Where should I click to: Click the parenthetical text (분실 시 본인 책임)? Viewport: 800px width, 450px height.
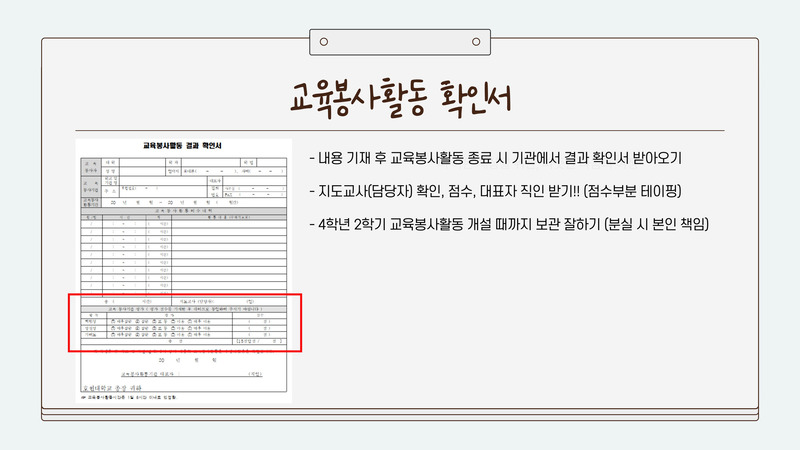click(656, 224)
